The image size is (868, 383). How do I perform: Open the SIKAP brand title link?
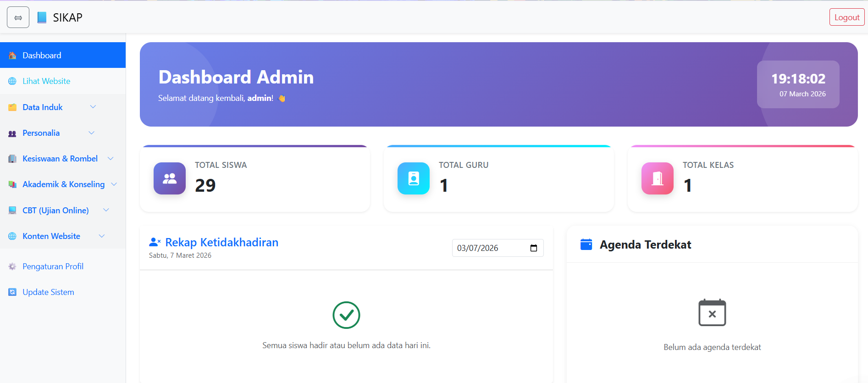[67, 17]
